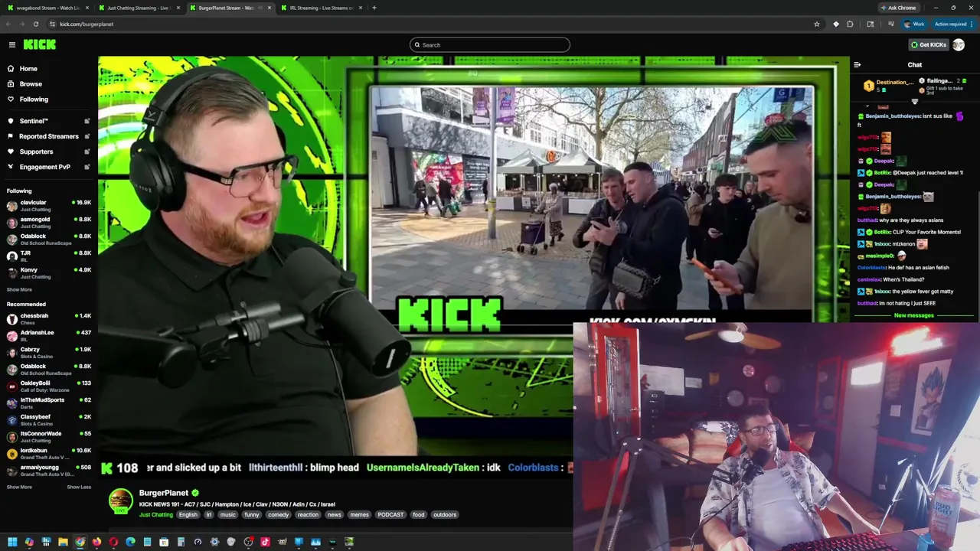Open File Explorer from taskbar

63,542
